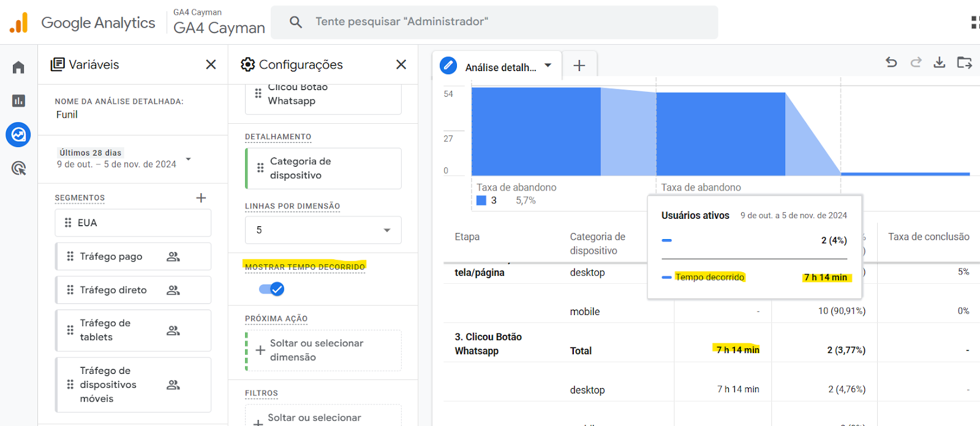Image resolution: width=980 pixels, height=426 pixels.
Task: Click the first blue funnel bar
Action: 536,131
